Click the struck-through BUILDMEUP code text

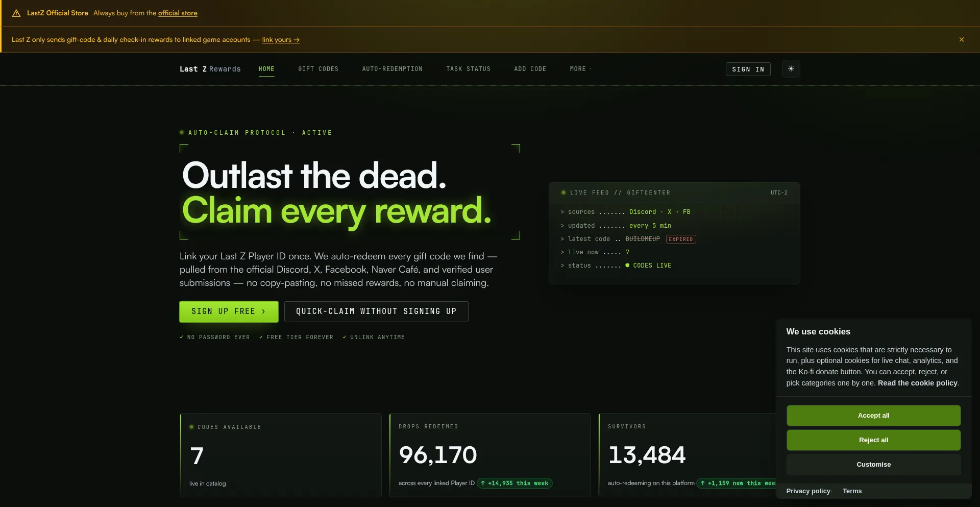642,239
